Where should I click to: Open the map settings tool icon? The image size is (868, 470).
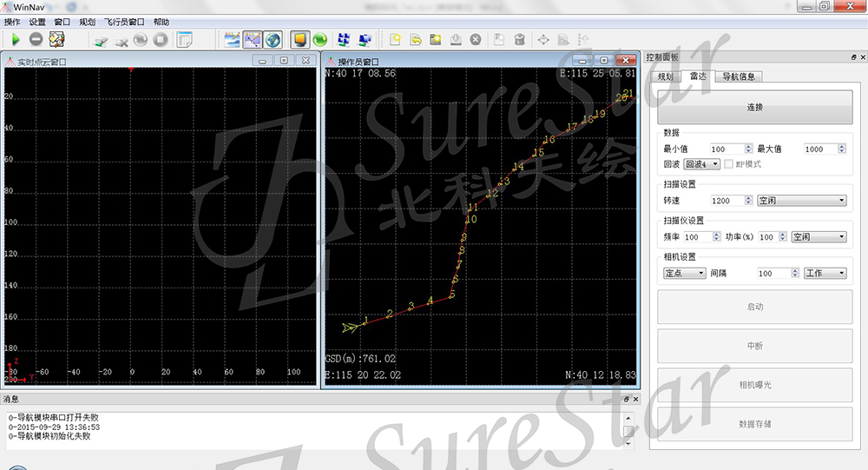click(56, 39)
